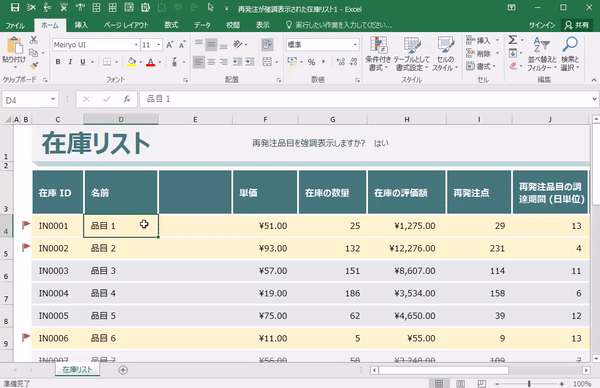Click the horizontal scrollbar
Screen dimensions: 600x388
click(443, 370)
